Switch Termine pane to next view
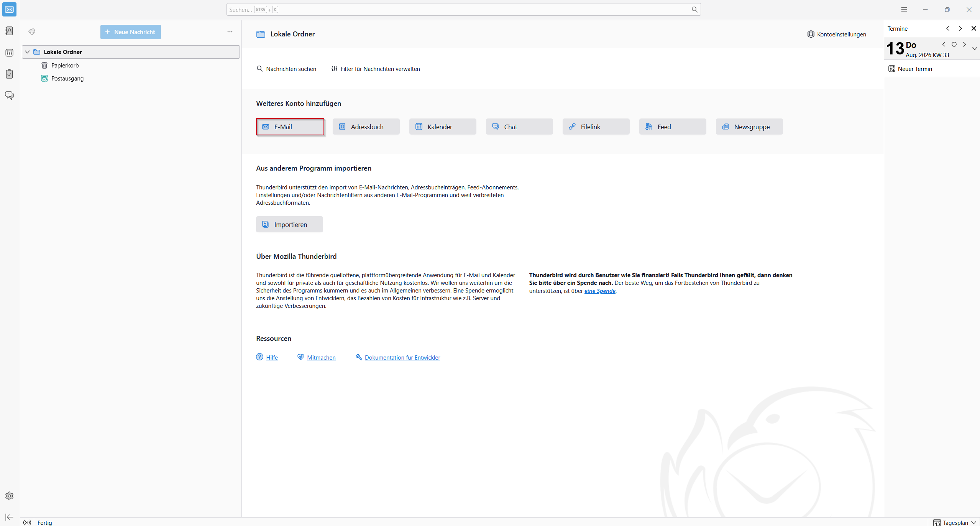980x526 pixels. coord(960,28)
